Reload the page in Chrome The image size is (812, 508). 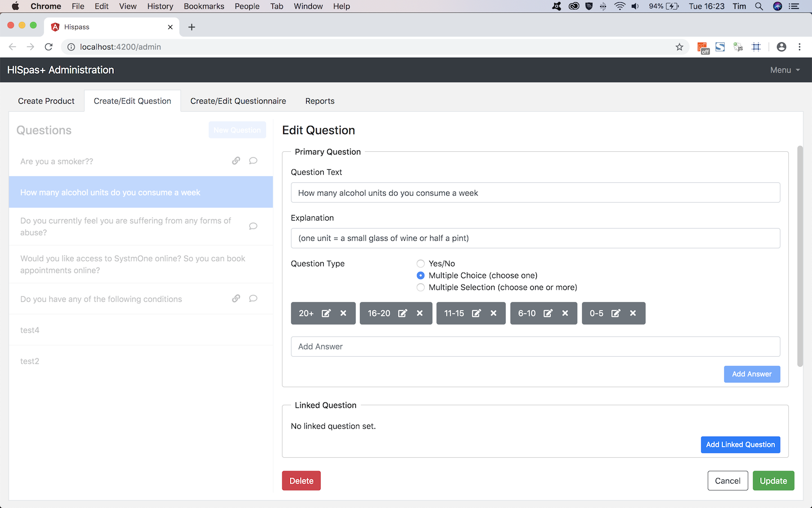point(48,47)
